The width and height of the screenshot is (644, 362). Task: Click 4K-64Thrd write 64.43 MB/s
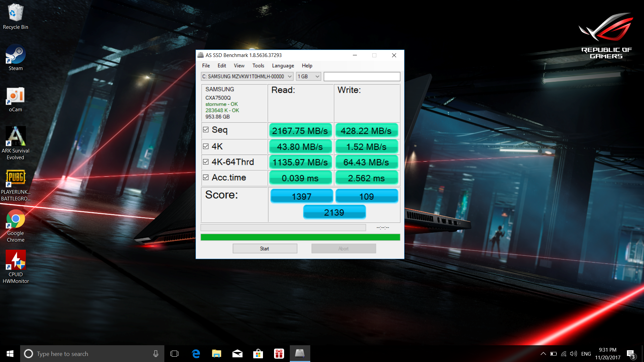click(366, 162)
